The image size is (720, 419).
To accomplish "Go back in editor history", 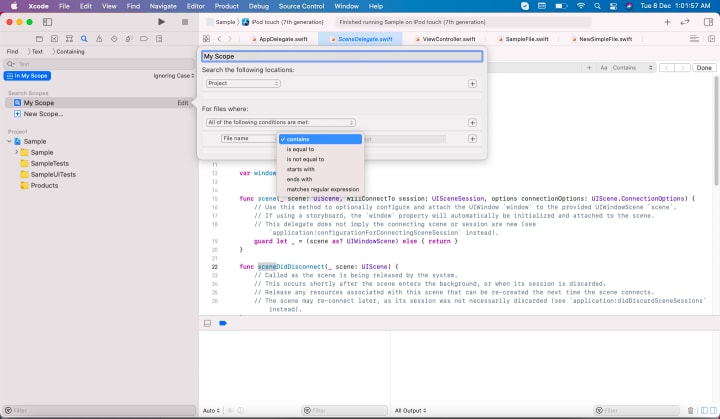I will click(x=219, y=39).
